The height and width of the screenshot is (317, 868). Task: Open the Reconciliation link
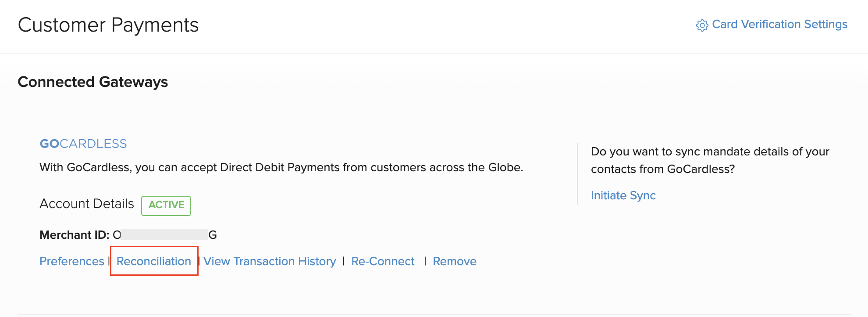(x=154, y=261)
